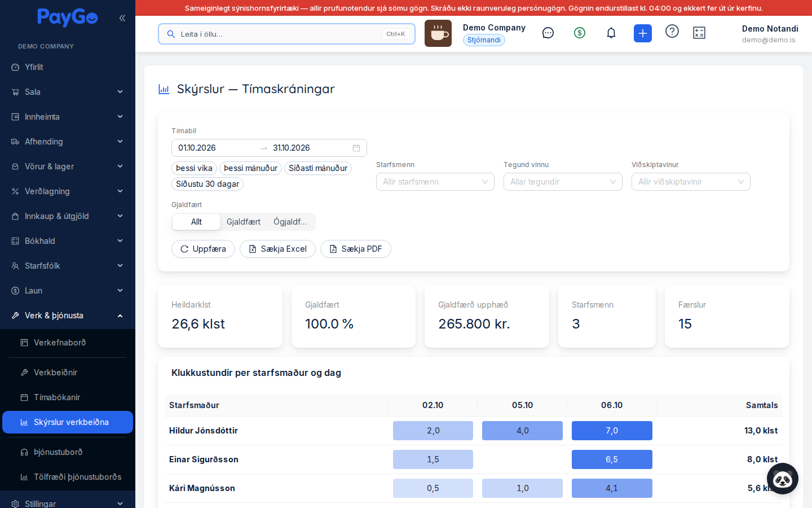The image size is (812, 508).
Task: Expand the Bókhald sidebar section
Action: pyautogui.click(x=68, y=241)
